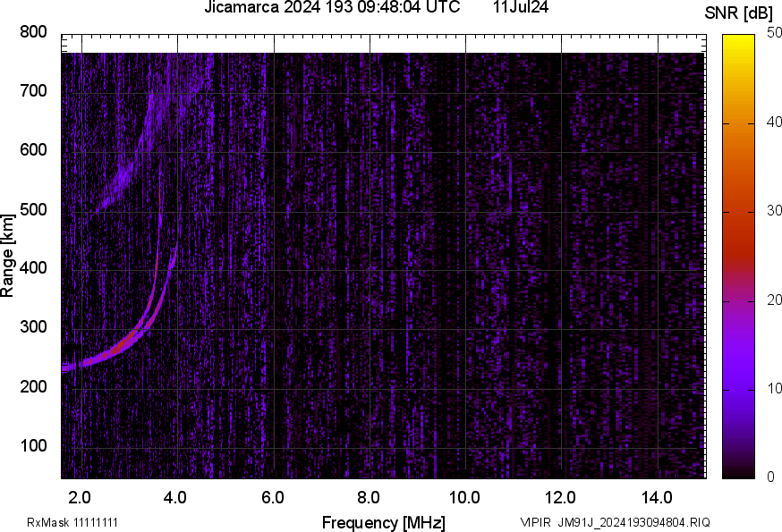Click the colorbar label '10'
Screen dimensions: 782x532
click(x=774, y=388)
